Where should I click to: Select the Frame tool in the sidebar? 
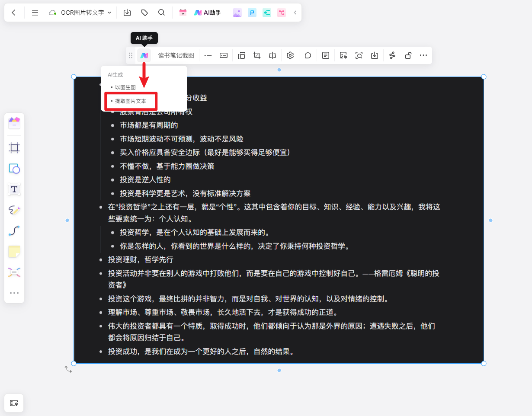coord(14,147)
